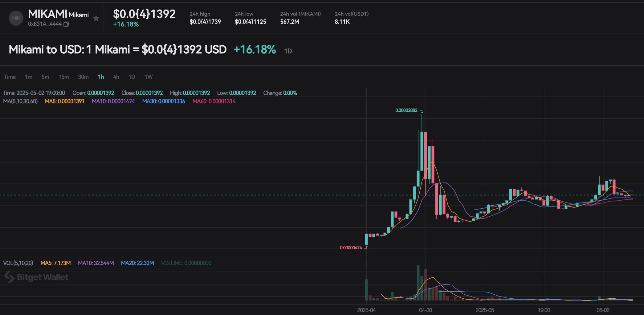Click the MA30: 0.00001336 indicator label
This screenshot has height=315, width=644.
[x=164, y=101]
